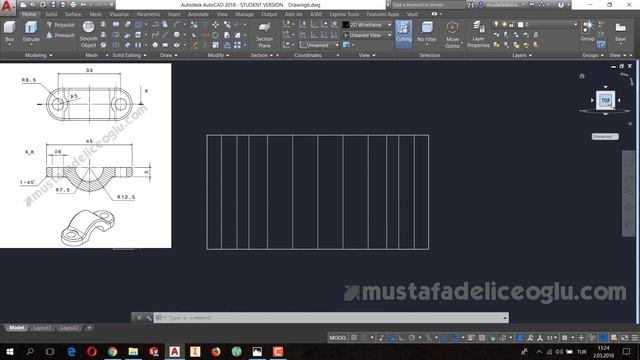Image resolution: width=640 pixels, height=360 pixels.
Task: Click the Culling selection button
Action: pyautogui.click(x=403, y=33)
